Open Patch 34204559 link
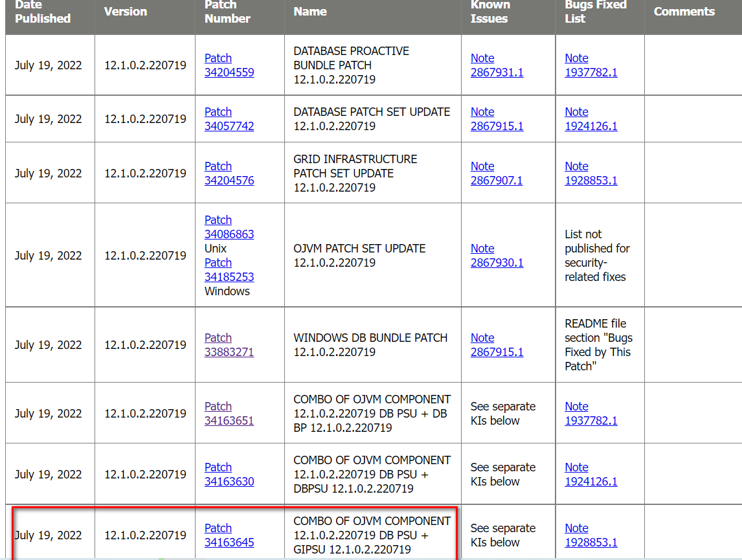 tap(229, 65)
